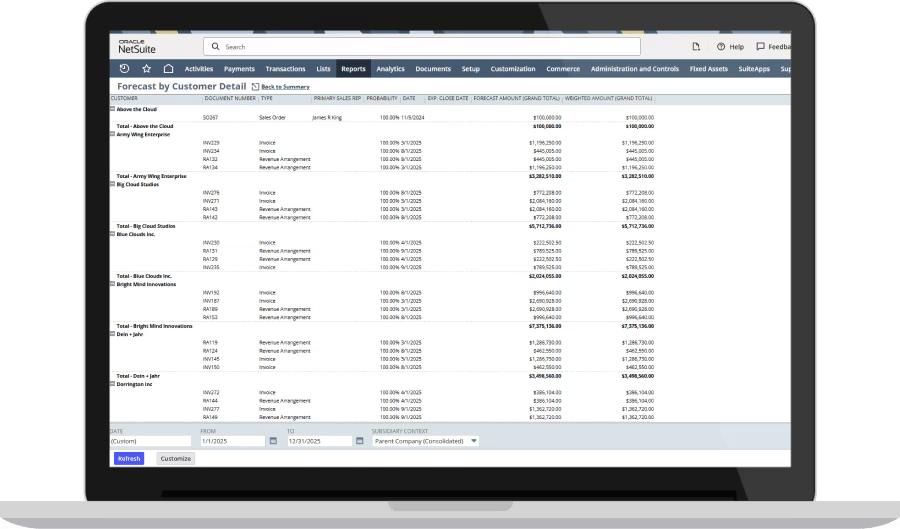Select Total - Army Wing Enterprise row
The height and width of the screenshot is (529, 900).
coord(382,176)
